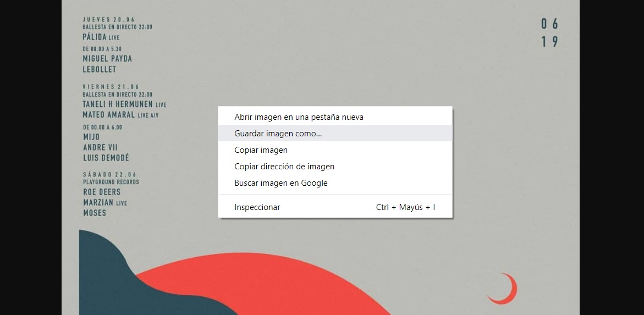Click the 'SÁBADO 22.06' heading

[x=109, y=175]
